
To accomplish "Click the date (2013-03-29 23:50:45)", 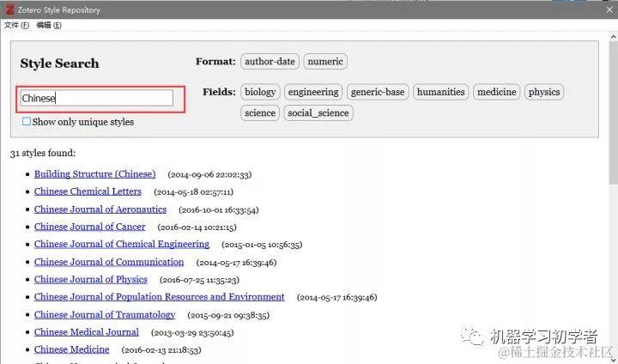I will coord(192,333).
